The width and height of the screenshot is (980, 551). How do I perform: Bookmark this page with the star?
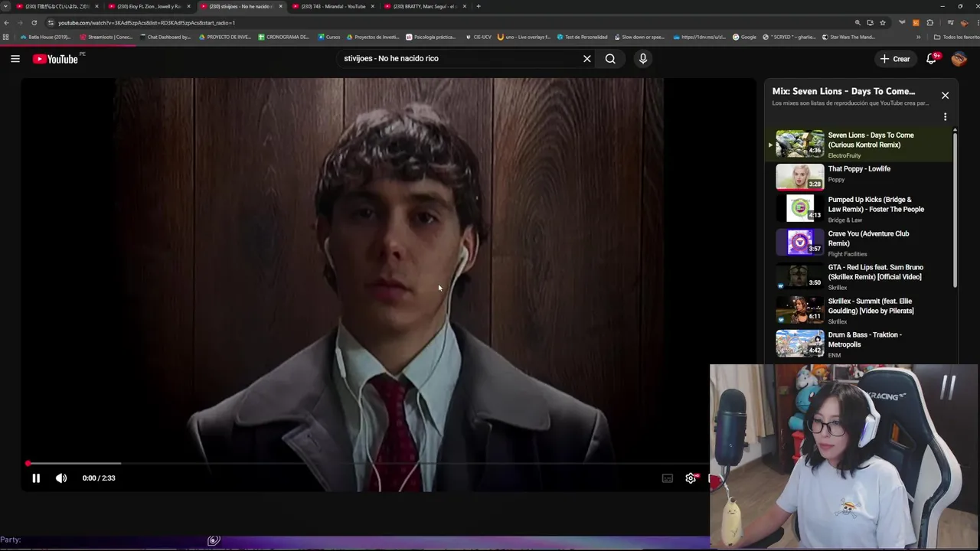pos(883,23)
